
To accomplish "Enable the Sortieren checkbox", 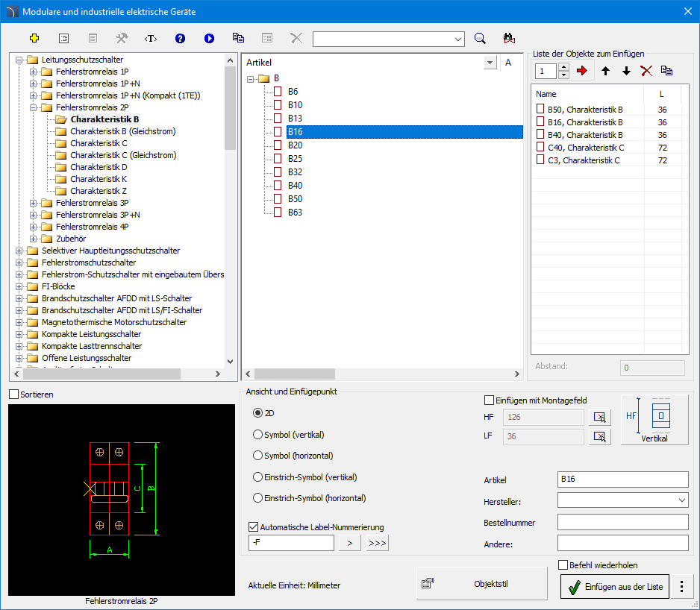I will point(14,394).
